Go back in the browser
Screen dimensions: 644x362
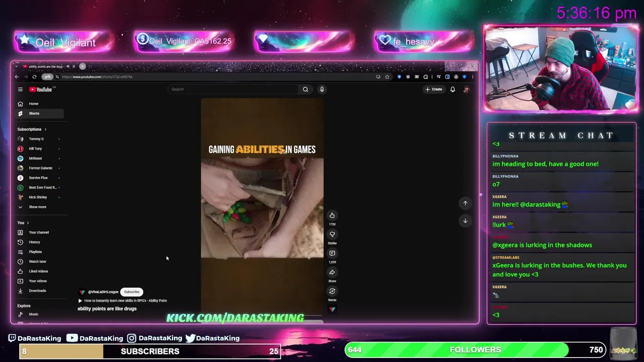(17, 77)
